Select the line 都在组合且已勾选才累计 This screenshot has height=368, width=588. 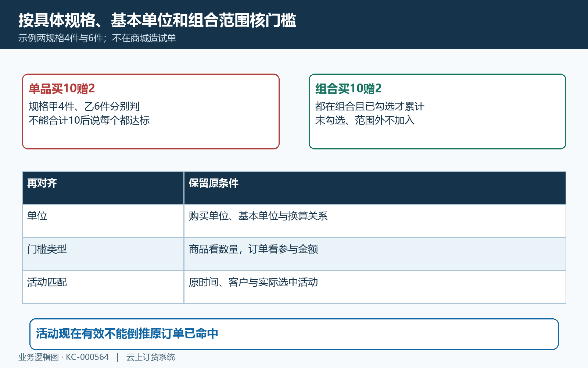[370, 106]
